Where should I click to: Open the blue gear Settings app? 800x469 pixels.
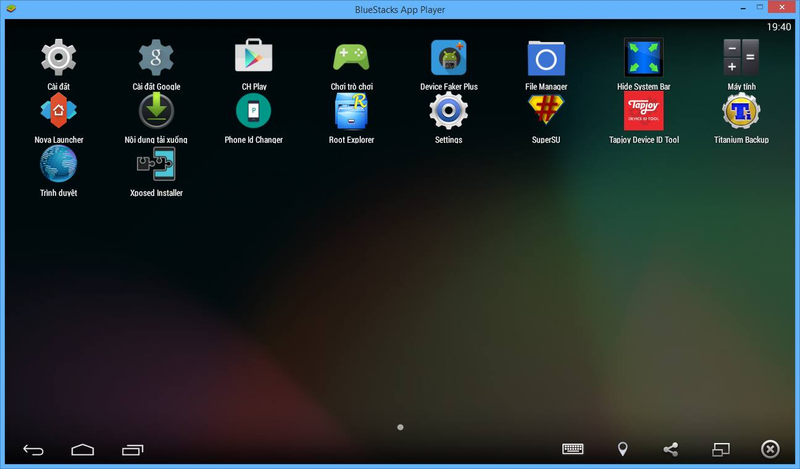pyautogui.click(x=448, y=111)
